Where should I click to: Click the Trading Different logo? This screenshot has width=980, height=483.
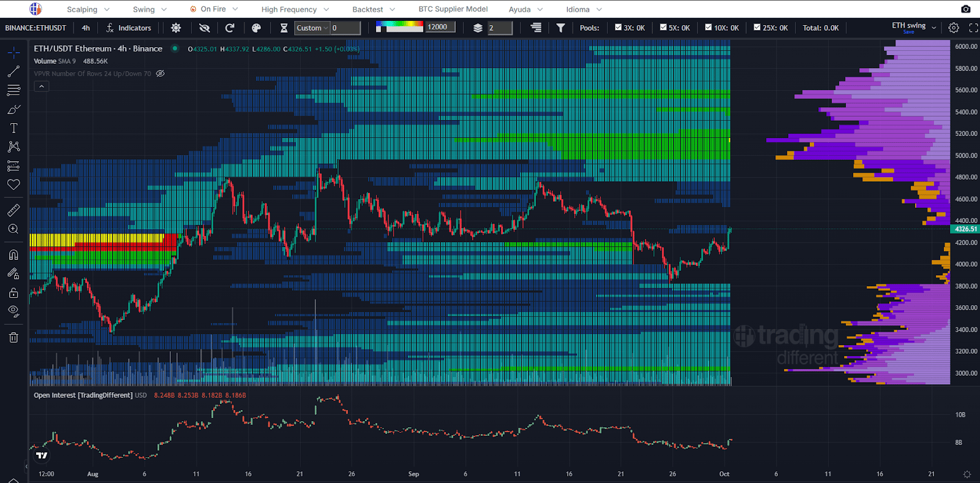(36, 9)
